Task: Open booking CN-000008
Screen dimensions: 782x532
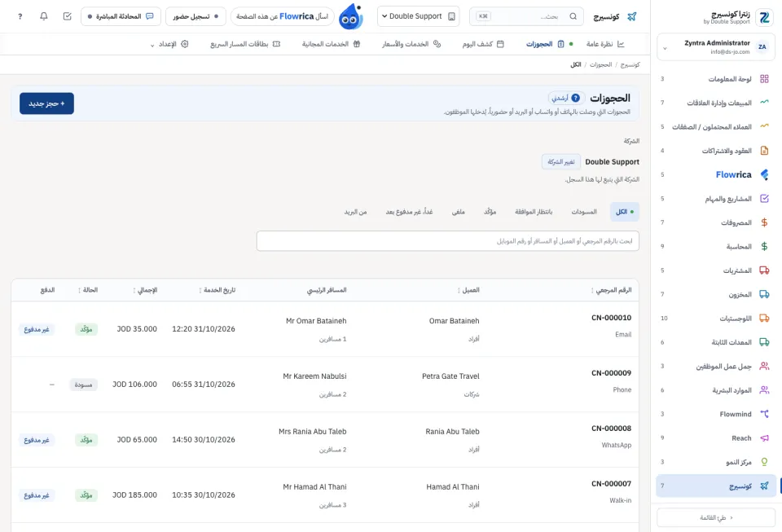Action: (x=611, y=429)
